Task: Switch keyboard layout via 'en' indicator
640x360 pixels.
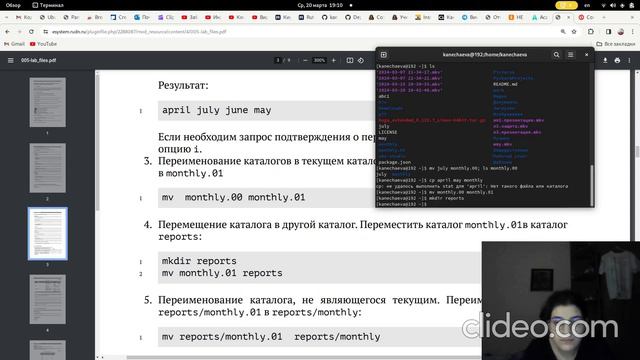Action: tap(587, 5)
